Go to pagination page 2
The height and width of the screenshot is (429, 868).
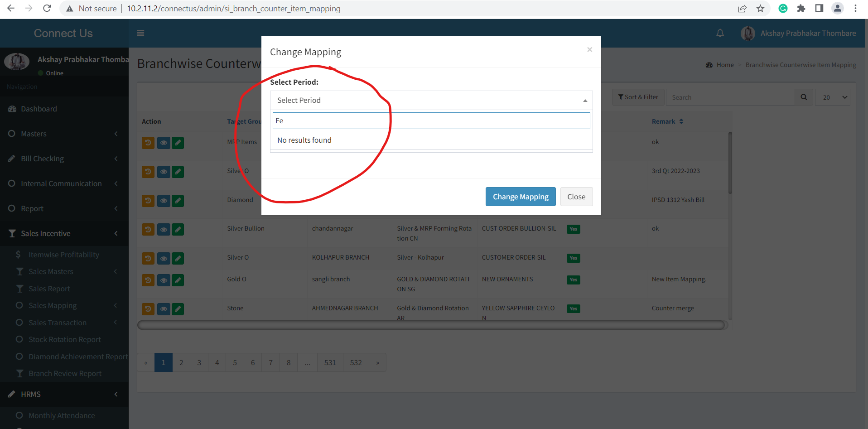point(181,362)
